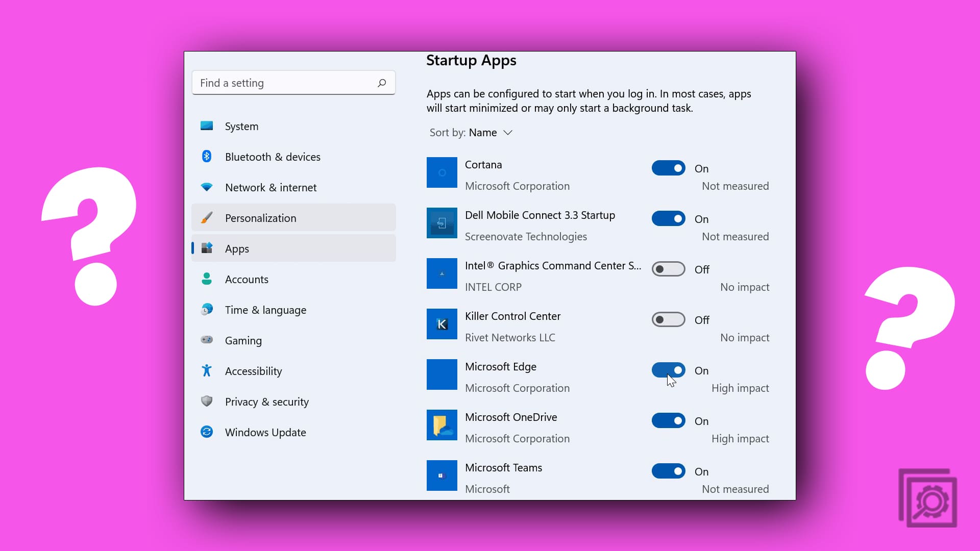Viewport: 980px width, 551px height.
Task: Open the search magnifier in Find a setting
Action: pos(381,82)
